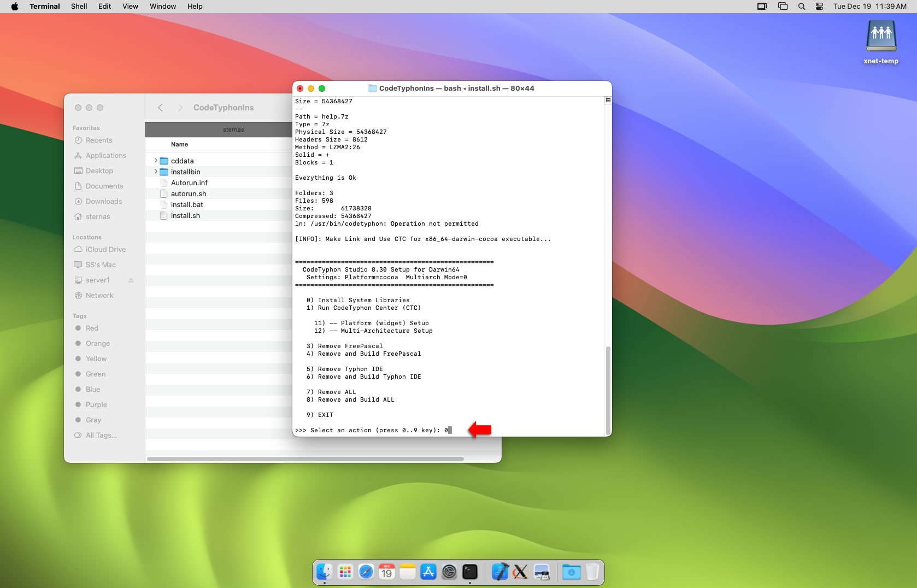
Task: Click the Finder horizontal scrollbar
Action: point(305,459)
